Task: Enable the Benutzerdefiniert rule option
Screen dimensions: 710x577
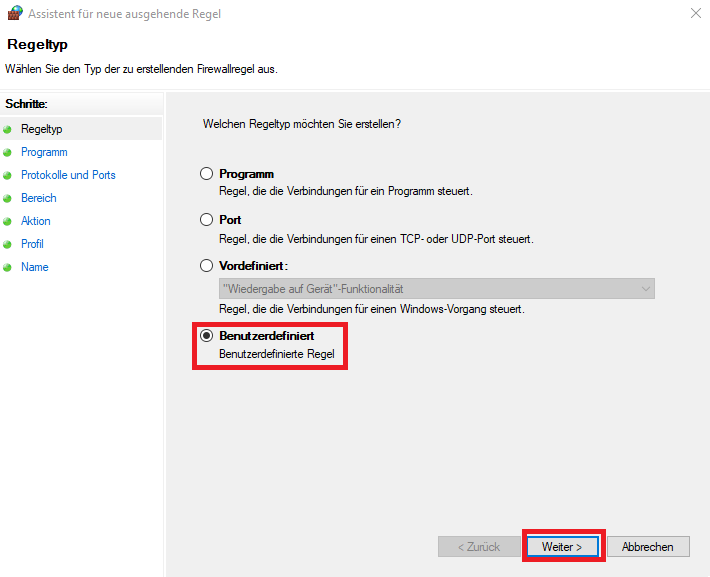Action: [207, 336]
